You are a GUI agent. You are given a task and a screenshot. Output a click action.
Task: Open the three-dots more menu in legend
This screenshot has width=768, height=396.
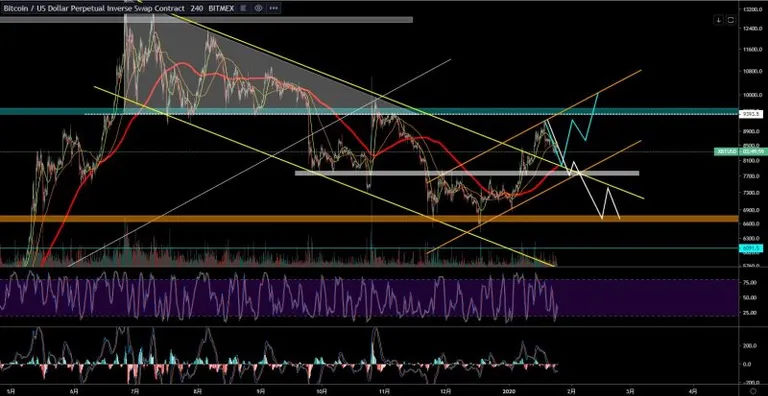point(274,8)
